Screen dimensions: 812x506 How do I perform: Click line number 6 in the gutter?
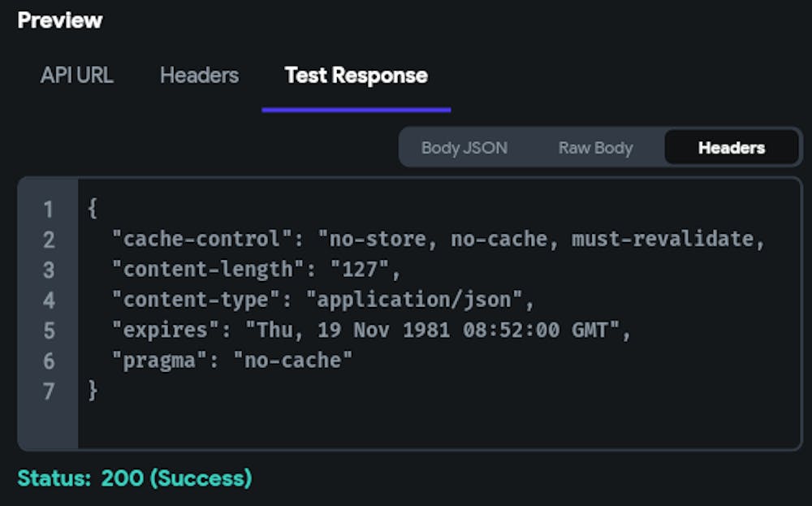[x=48, y=361]
